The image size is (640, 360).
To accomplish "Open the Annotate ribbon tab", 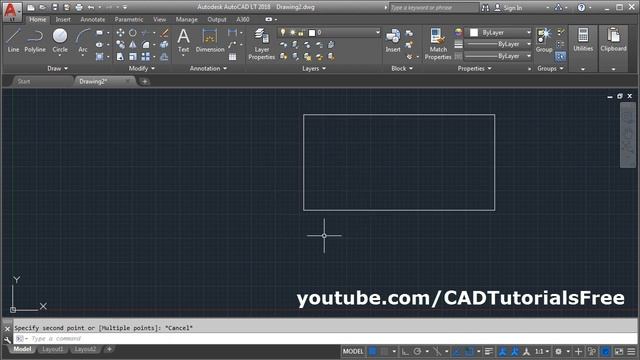I will pyautogui.click(x=93, y=19).
